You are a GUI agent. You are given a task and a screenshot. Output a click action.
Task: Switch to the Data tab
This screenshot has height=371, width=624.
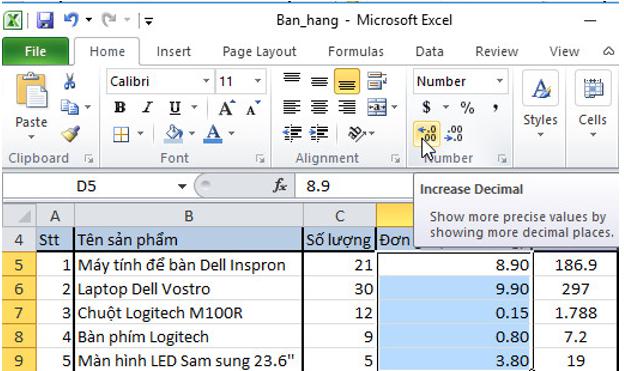[x=429, y=51]
